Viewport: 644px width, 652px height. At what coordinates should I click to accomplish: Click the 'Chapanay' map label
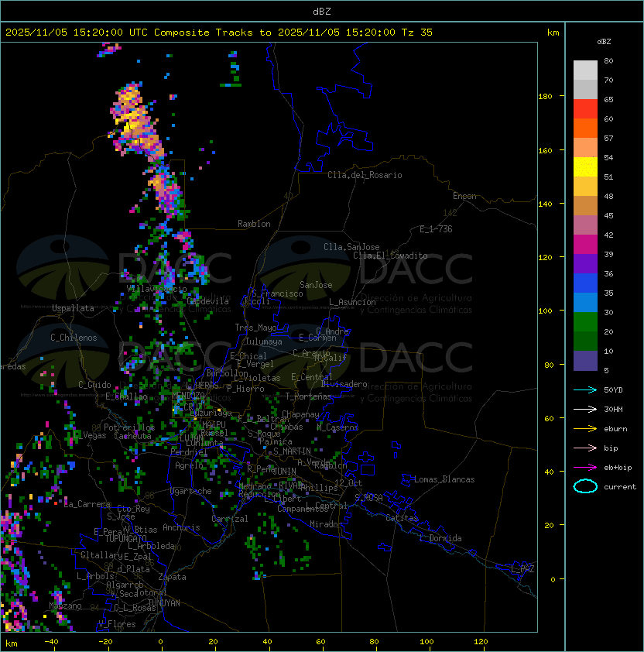(300, 414)
